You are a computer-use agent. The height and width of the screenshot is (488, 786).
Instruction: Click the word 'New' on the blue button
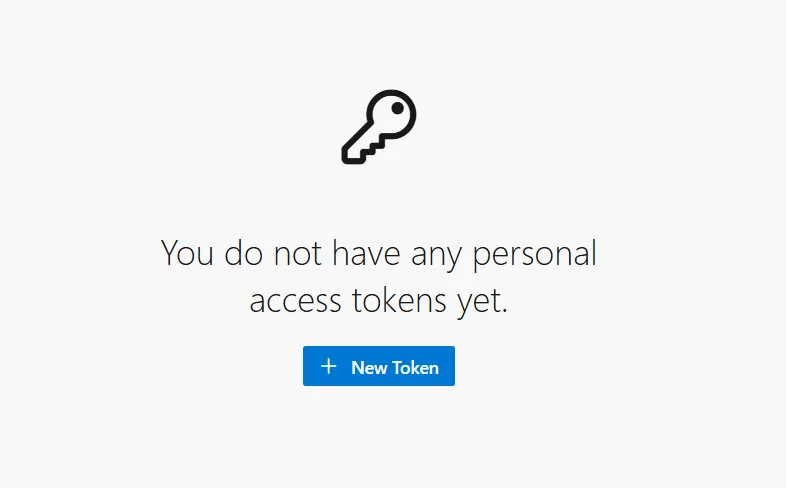coord(369,368)
